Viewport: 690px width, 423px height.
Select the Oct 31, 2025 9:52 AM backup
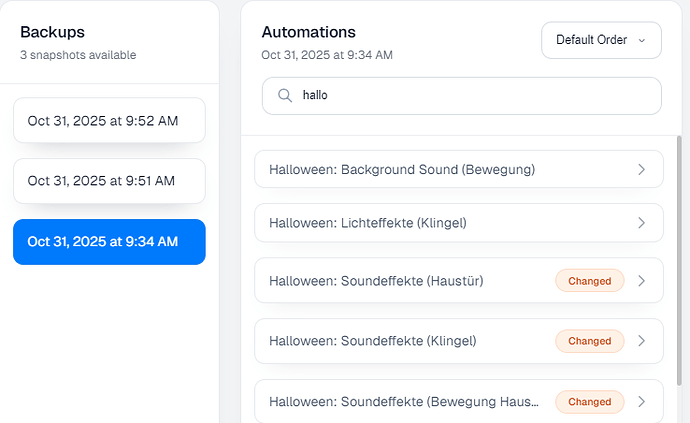point(109,120)
